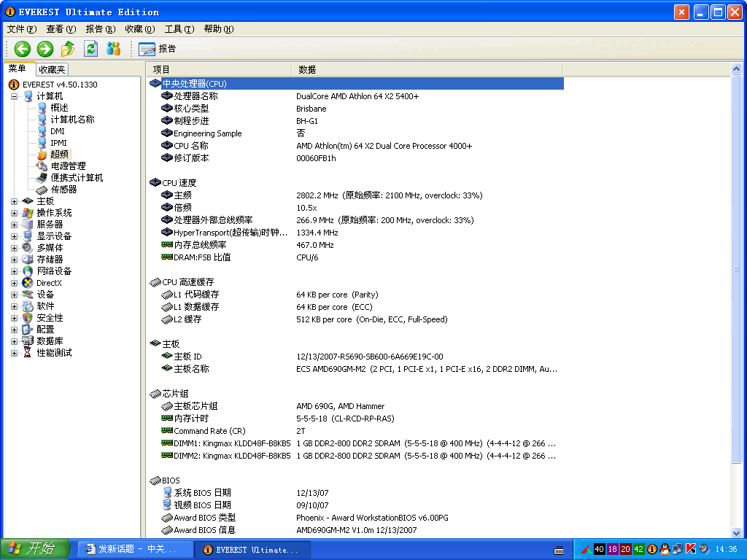The width and height of the screenshot is (747, 560).
Task: Click the 性能测试 hourglass icon
Action: (28, 353)
